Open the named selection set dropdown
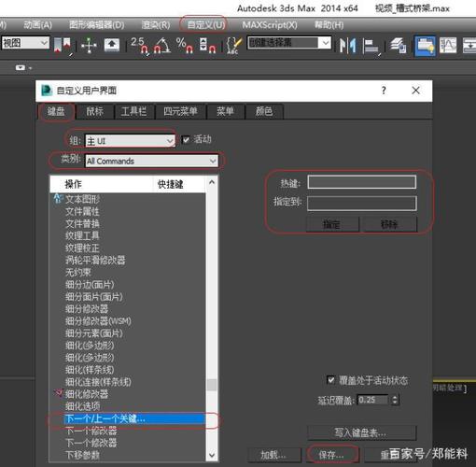Screen dimensions: 476x467 (289, 43)
